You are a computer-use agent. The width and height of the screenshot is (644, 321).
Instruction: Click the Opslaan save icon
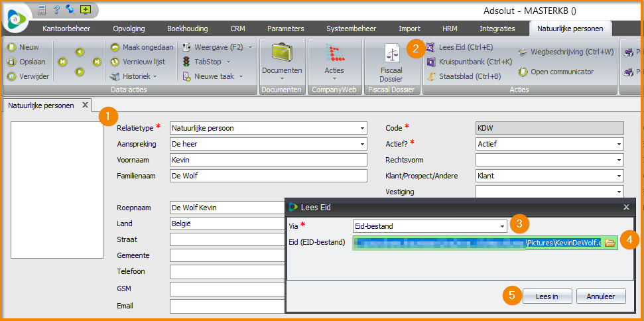pos(12,62)
